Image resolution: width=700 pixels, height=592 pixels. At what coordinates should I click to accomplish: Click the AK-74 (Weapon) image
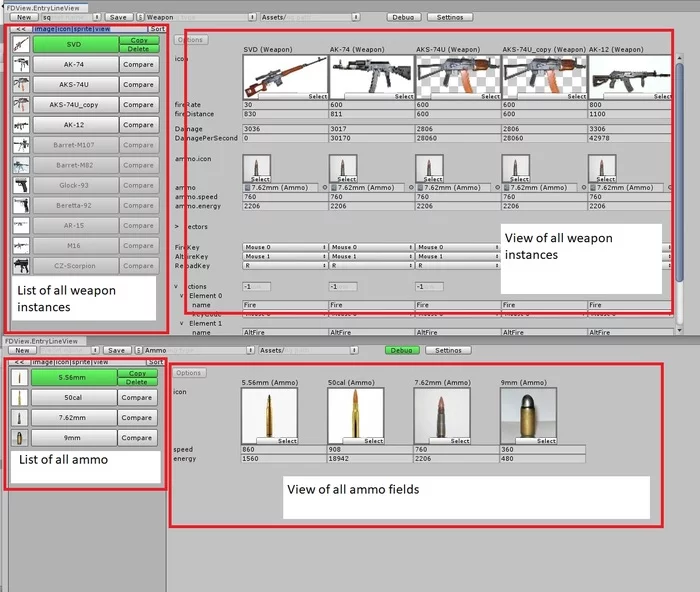[372, 77]
